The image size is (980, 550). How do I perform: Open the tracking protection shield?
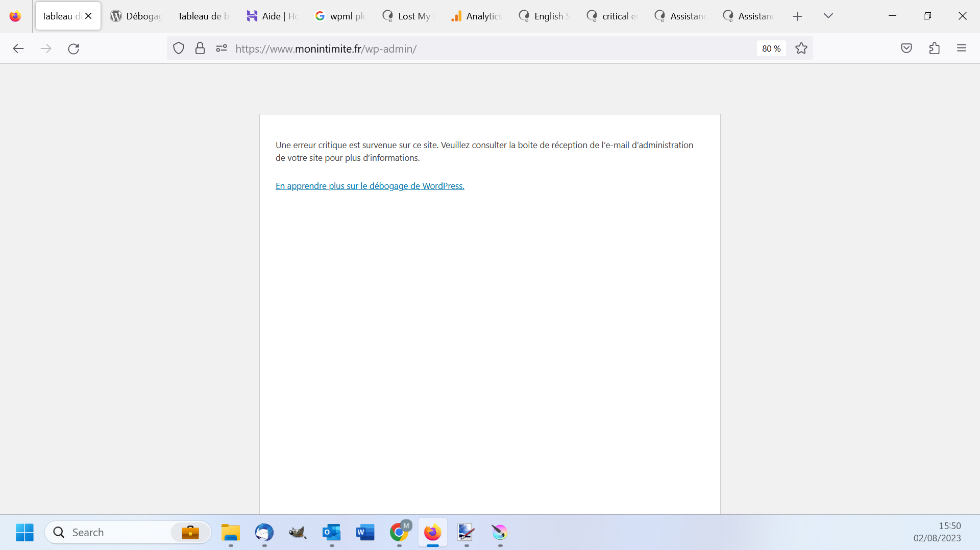179,49
